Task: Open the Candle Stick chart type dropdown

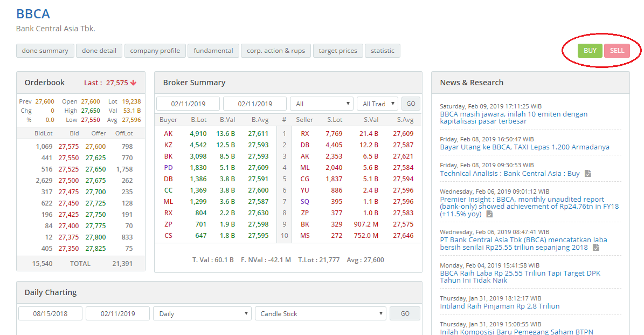Action: click(x=320, y=313)
